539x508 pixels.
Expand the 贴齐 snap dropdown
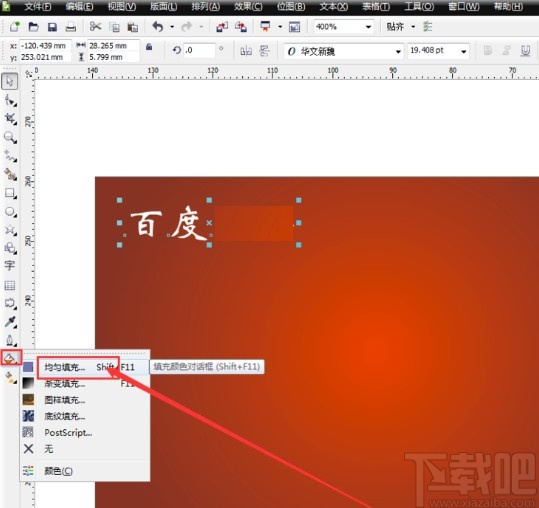pos(413,27)
